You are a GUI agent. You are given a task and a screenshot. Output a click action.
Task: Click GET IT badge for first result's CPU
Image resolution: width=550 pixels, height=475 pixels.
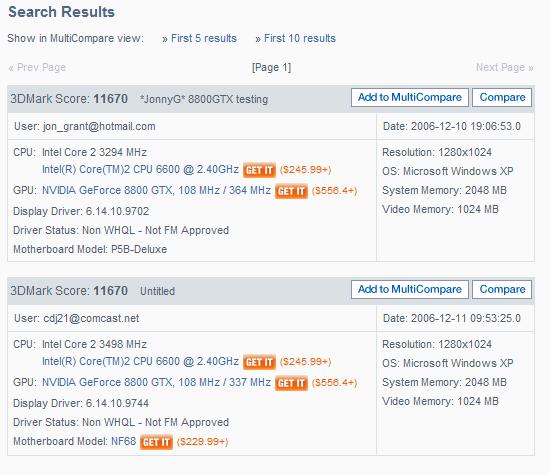coord(259,170)
